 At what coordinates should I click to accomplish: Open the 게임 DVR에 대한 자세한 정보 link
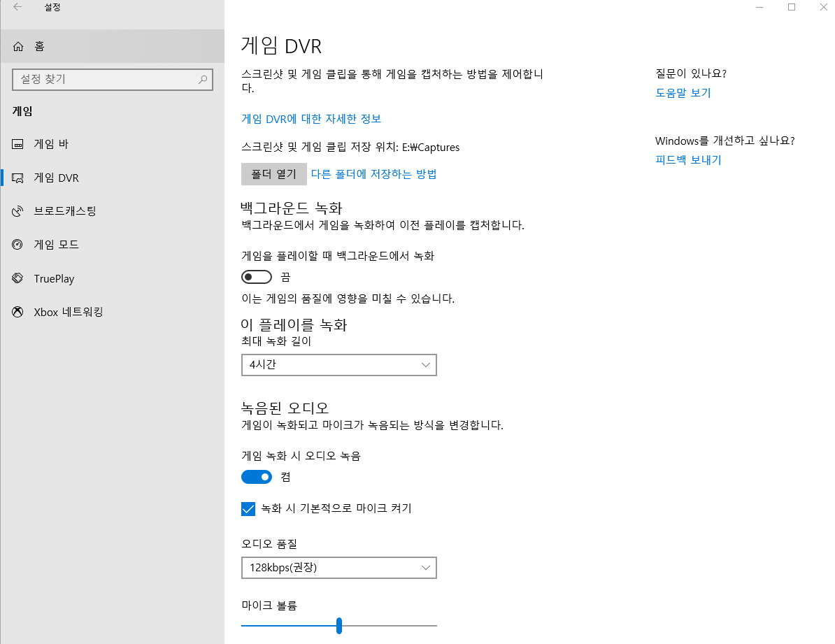311,119
